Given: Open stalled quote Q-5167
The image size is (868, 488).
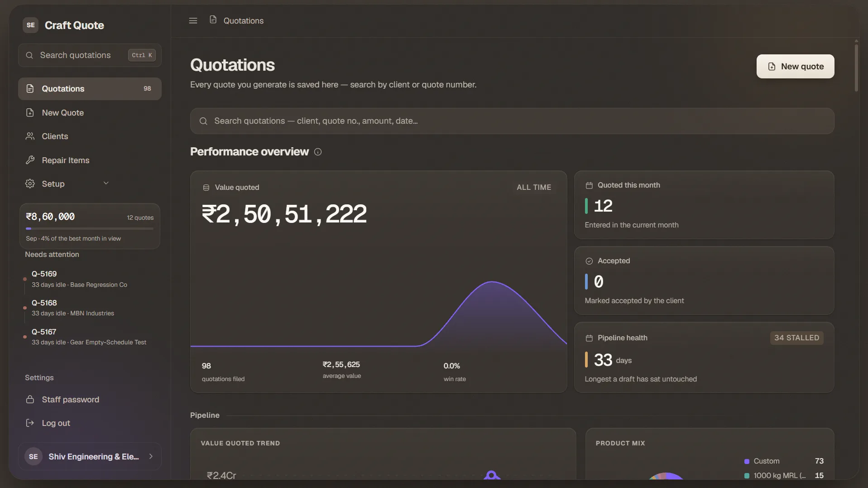Looking at the screenshot, I should [90, 337].
